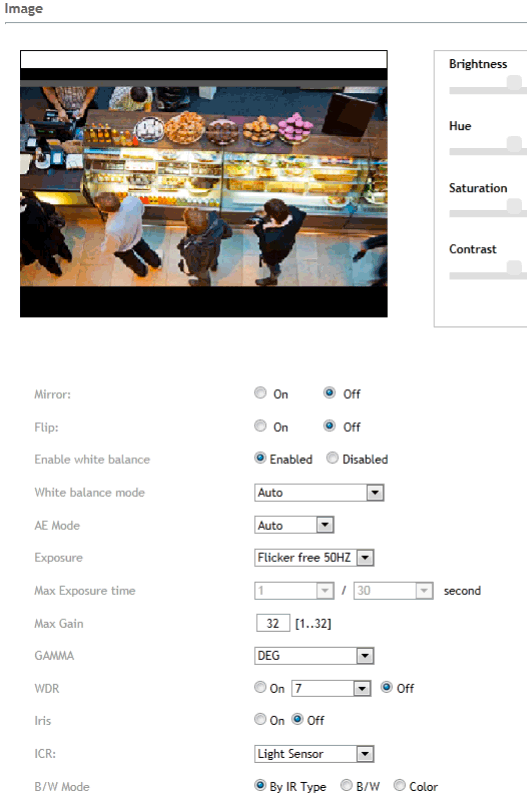Click the camera live preview image

coord(204,184)
